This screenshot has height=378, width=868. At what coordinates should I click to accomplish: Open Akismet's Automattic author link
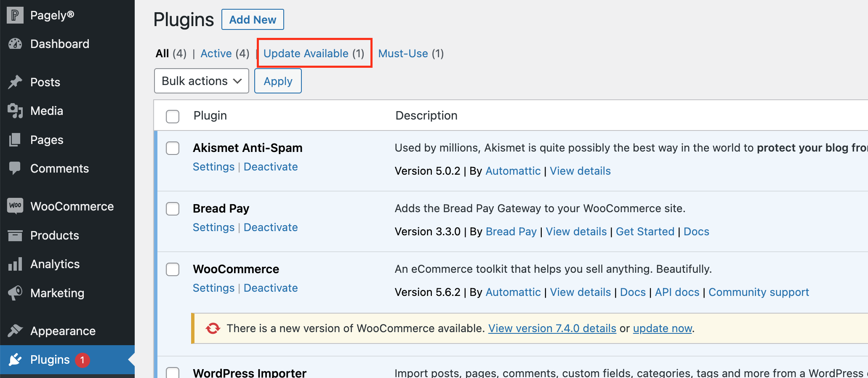coord(513,171)
